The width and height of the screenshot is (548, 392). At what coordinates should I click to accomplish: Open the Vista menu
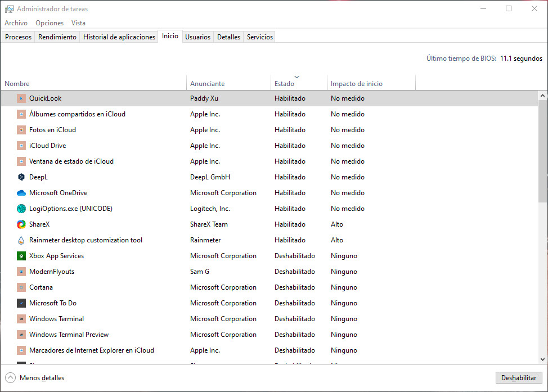(78, 23)
